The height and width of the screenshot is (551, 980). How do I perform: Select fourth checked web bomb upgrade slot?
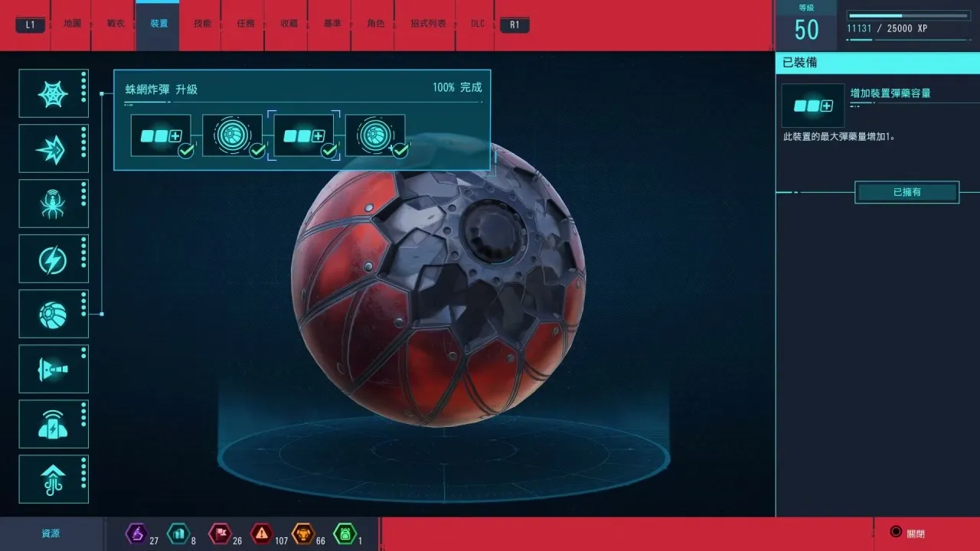[x=375, y=135]
